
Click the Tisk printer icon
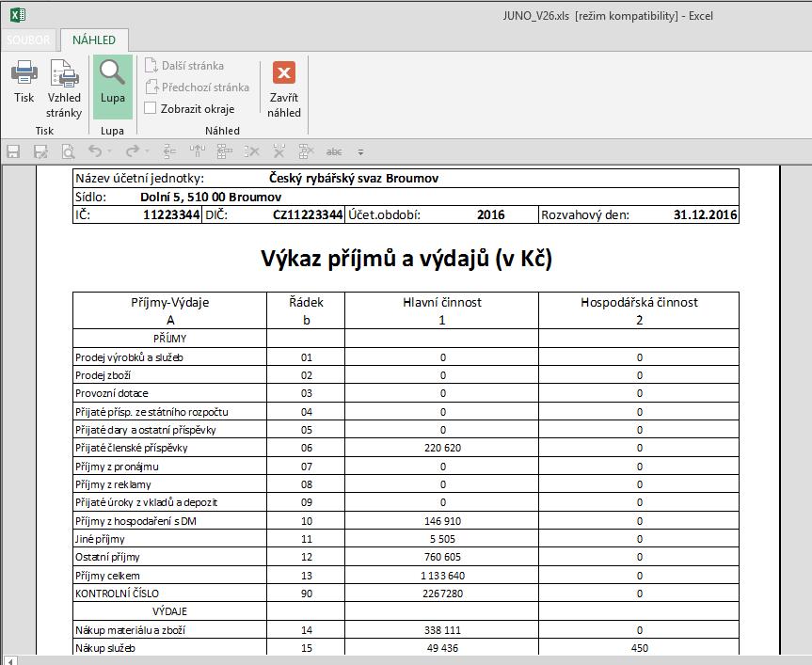click(24, 72)
